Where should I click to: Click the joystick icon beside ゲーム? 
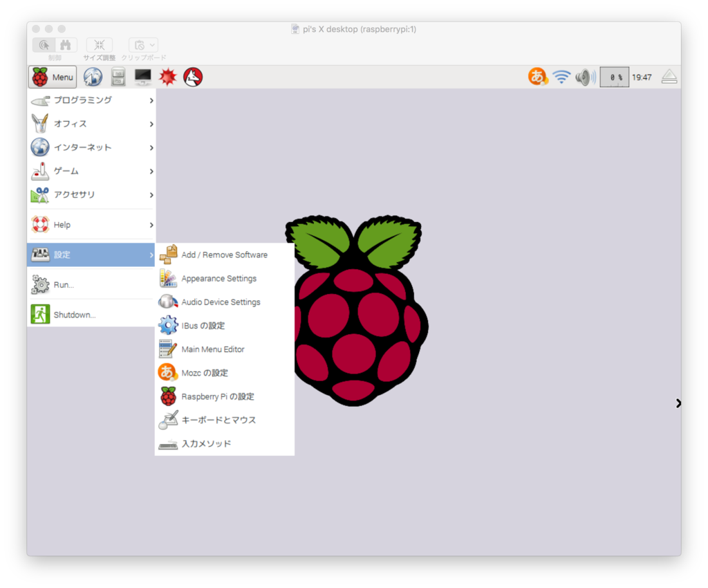(x=39, y=171)
